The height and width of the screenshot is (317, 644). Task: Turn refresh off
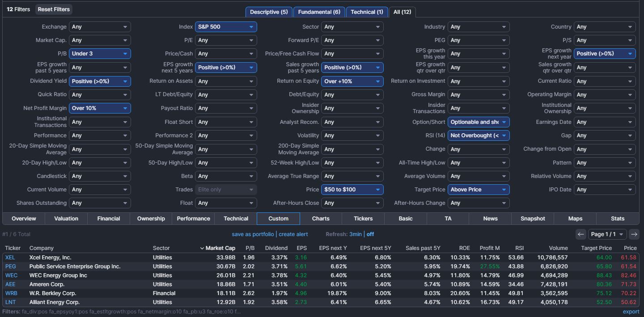click(x=370, y=234)
